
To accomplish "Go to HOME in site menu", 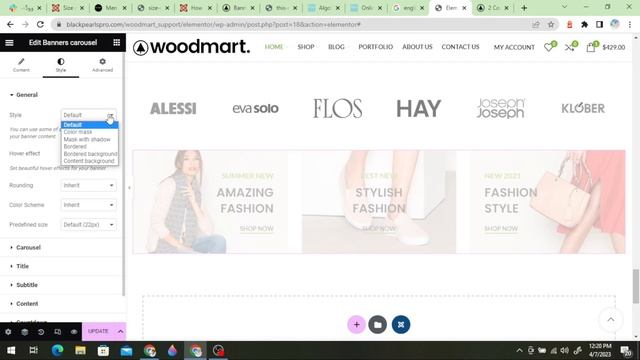I will tap(274, 47).
